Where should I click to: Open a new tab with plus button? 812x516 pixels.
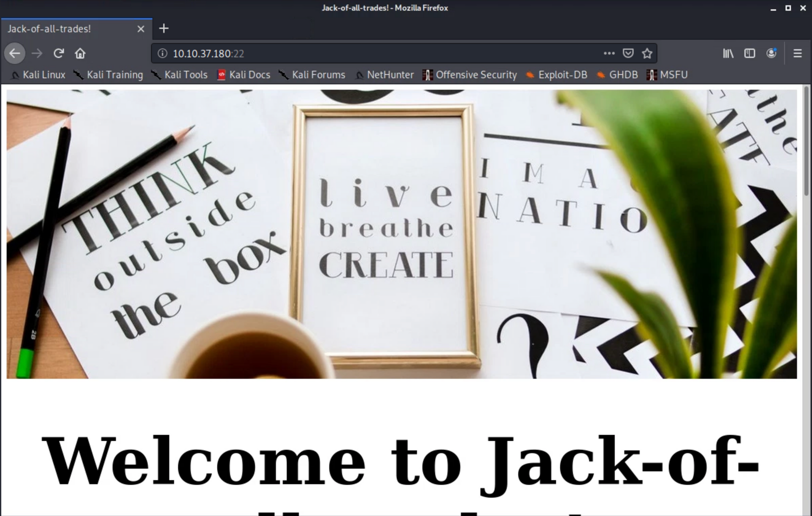164,28
